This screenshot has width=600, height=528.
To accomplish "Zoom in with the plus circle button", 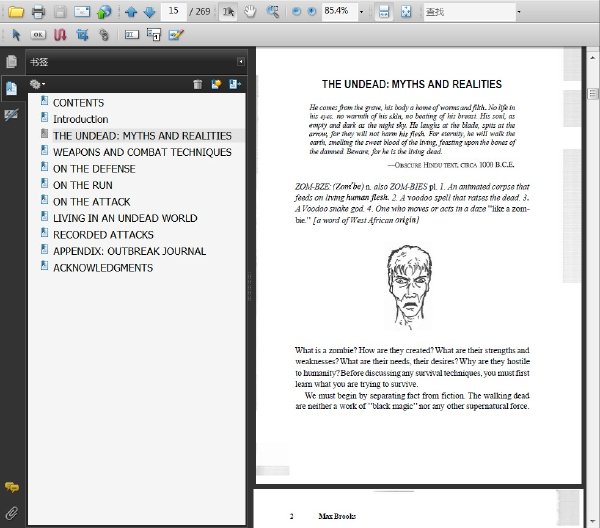I will (x=312, y=11).
